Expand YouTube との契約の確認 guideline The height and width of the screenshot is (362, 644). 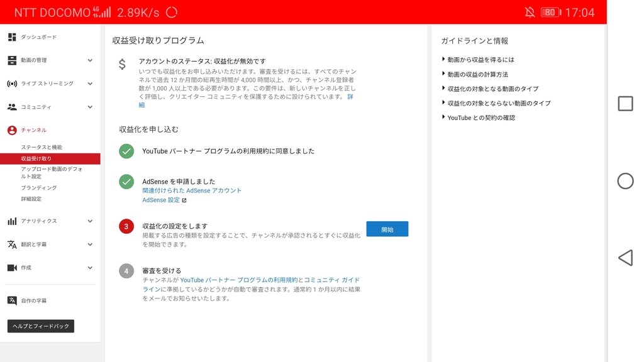click(479, 118)
